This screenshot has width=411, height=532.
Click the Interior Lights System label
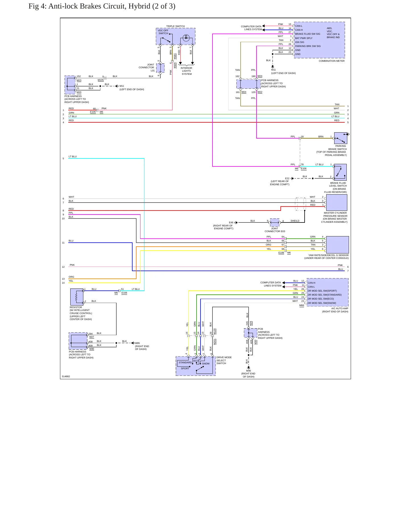pyautogui.click(x=186, y=71)
